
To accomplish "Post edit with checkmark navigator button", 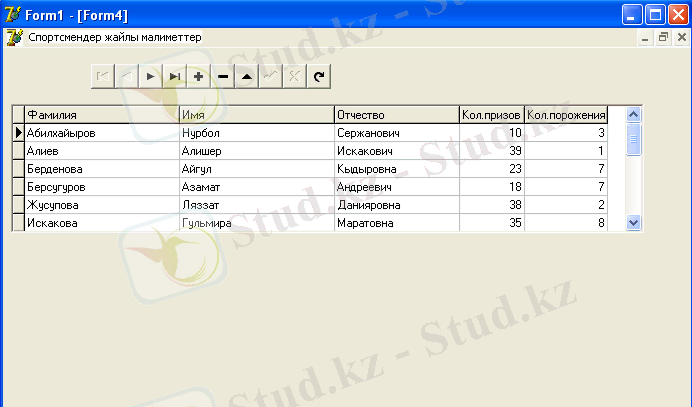I will [271, 76].
